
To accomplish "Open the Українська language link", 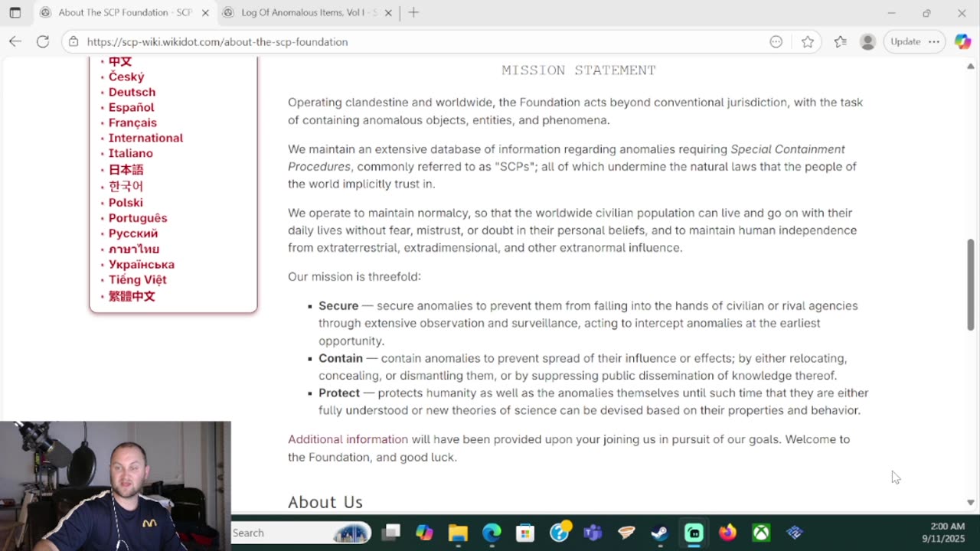I will (x=142, y=264).
